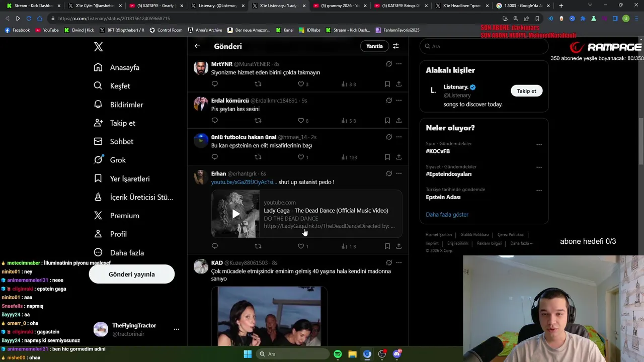
Task: Expand Daha fazla menu
Action: [119, 253]
